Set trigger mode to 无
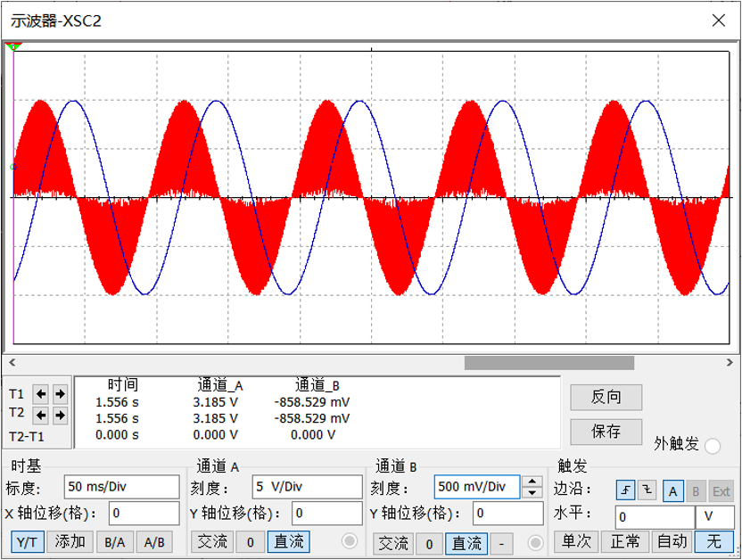The image size is (742, 560). coord(714,541)
